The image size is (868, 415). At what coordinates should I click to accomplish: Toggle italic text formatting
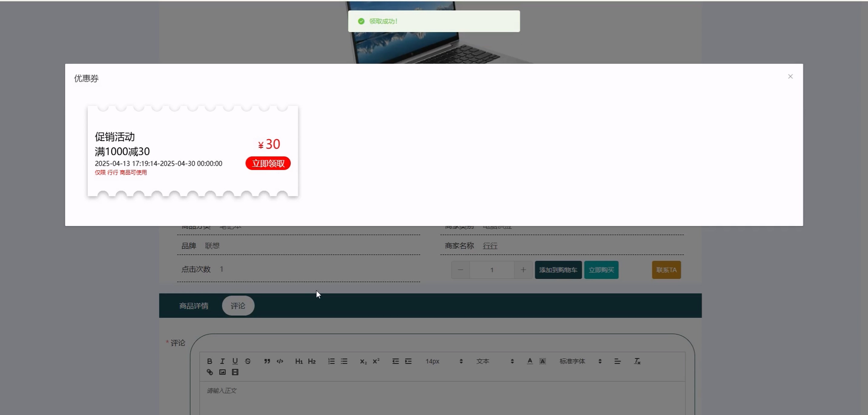click(x=222, y=361)
